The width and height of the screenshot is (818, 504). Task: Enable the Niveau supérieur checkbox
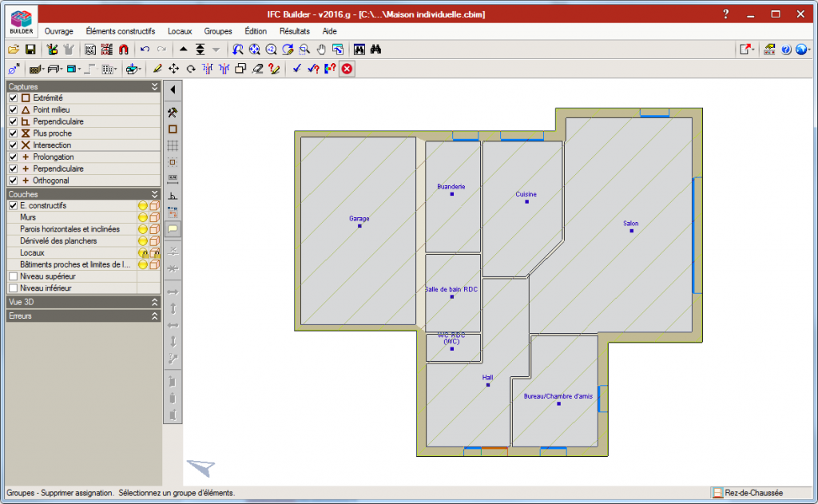click(13, 276)
